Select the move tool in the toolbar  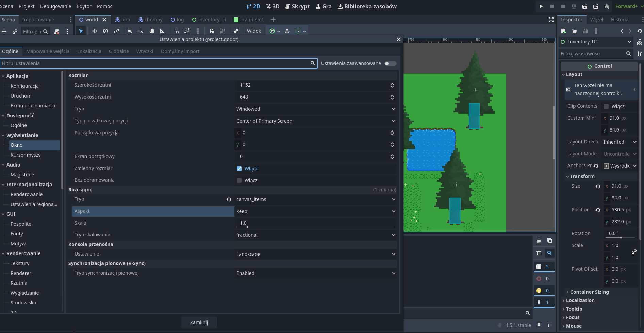(x=95, y=31)
